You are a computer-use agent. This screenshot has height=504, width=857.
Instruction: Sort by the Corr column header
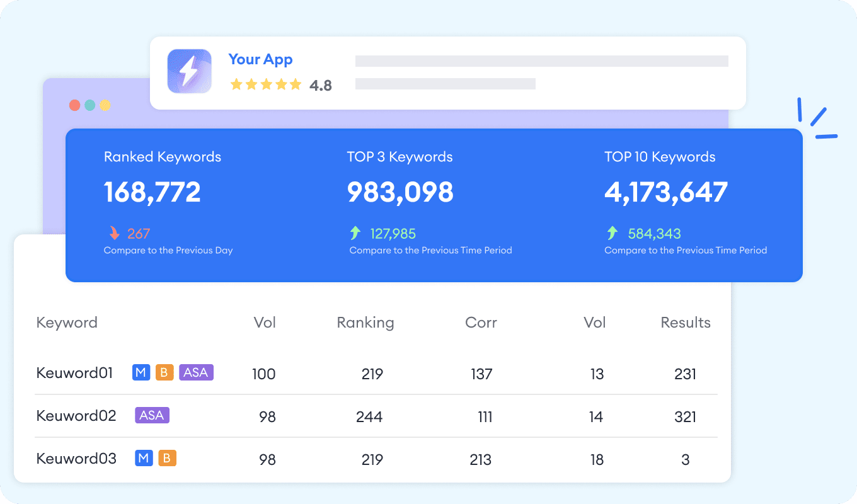(x=481, y=323)
